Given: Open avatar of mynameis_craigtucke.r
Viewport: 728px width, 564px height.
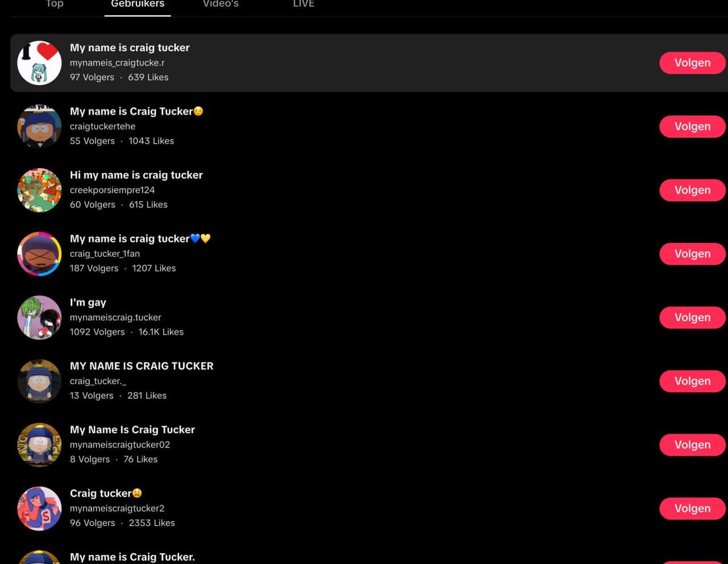Looking at the screenshot, I should click(x=39, y=63).
